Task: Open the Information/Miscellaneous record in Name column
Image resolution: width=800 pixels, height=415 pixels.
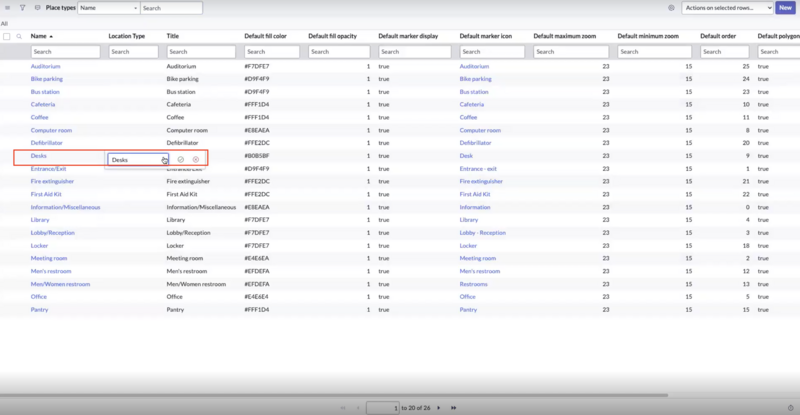Action: [x=65, y=207]
